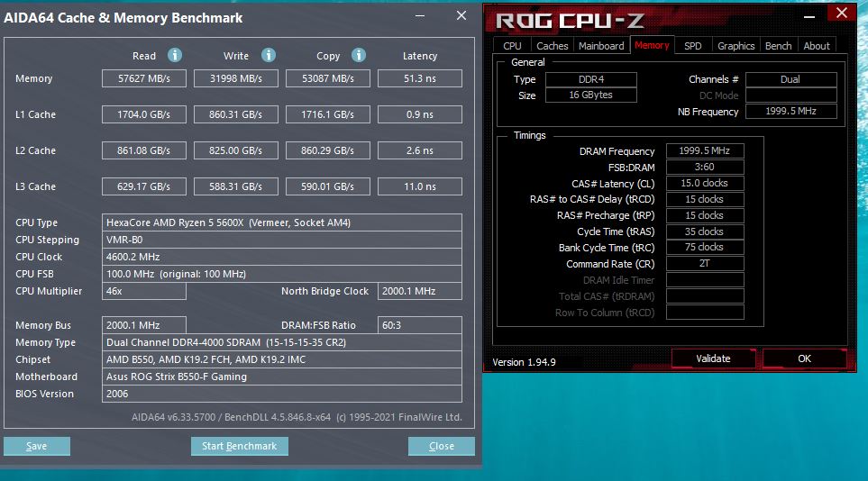Click the L2 Cache Read 861.08 GB/s field
Image resolution: width=868 pixels, height=481 pixels.
(x=144, y=150)
